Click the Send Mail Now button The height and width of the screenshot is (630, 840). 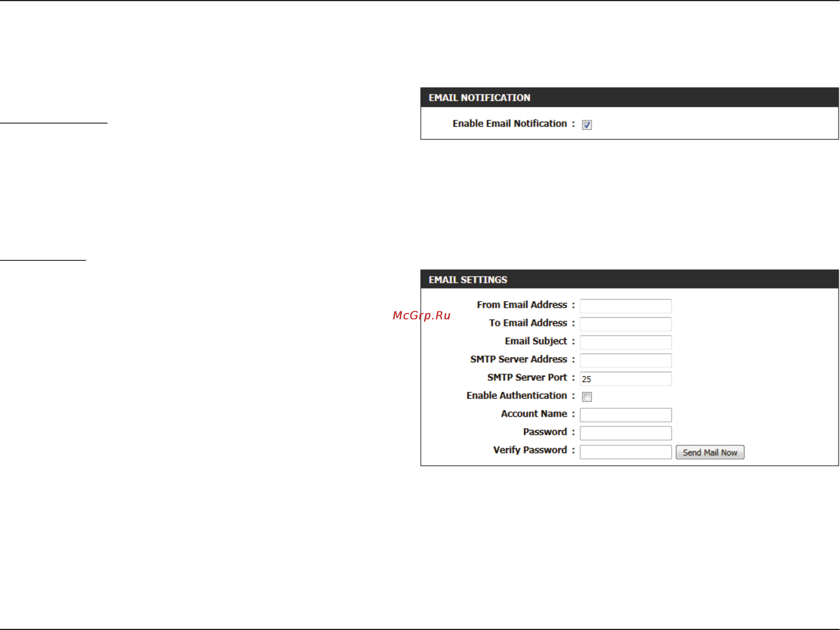(710, 452)
